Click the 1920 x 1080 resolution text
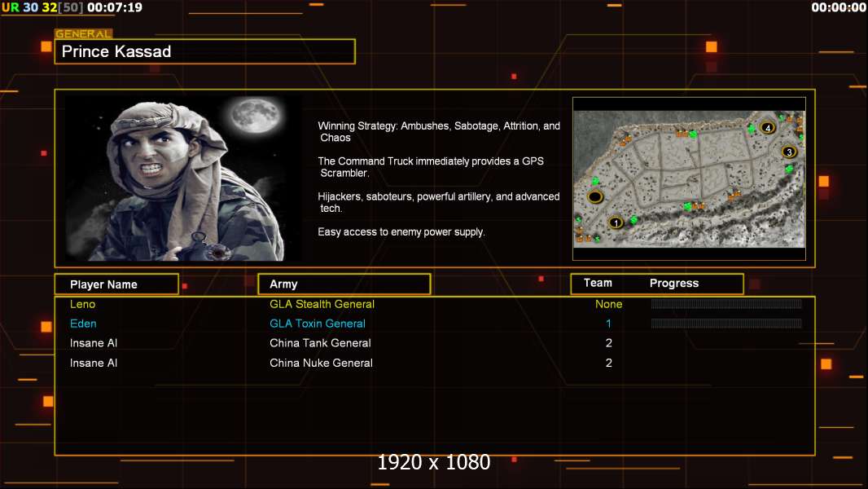Viewport: 868px width, 489px height. click(x=434, y=462)
